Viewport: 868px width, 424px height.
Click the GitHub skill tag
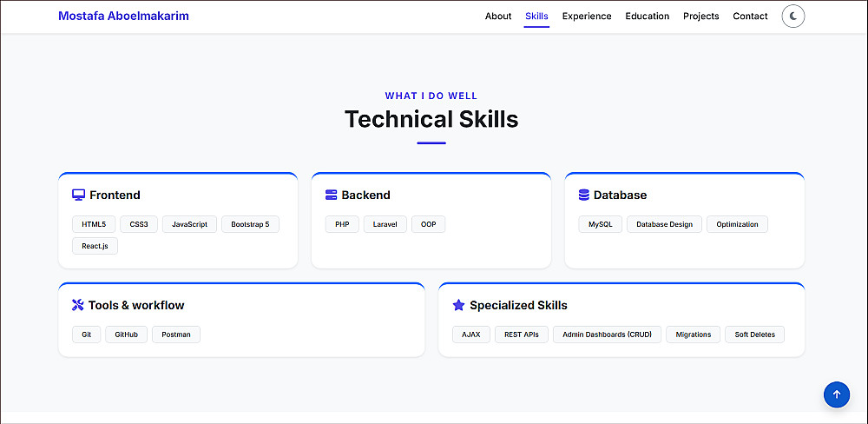click(x=126, y=335)
